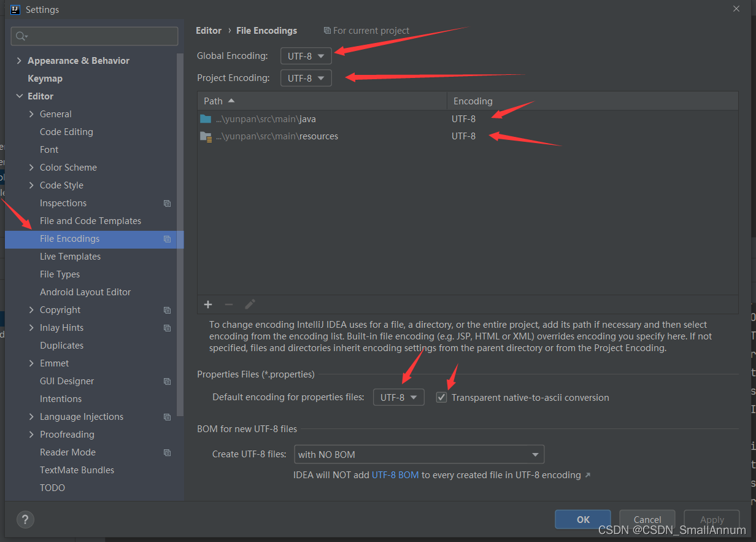Click the settings search input field
This screenshot has height=542, width=756.
pyautogui.click(x=94, y=36)
